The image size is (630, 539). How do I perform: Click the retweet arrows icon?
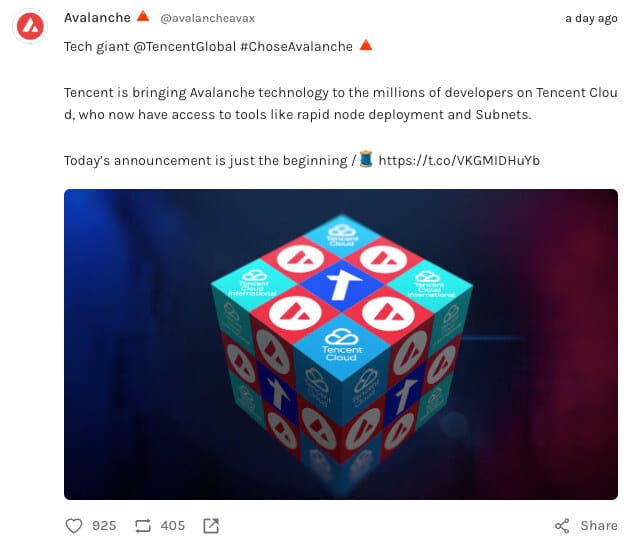point(143,526)
